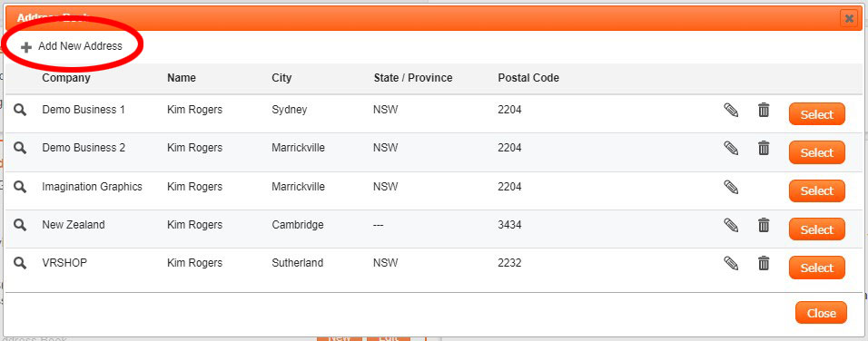Edit the Demo Business 1 address
Image resolution: width=868 pixels, height=341 pixels.
(731, 110)
